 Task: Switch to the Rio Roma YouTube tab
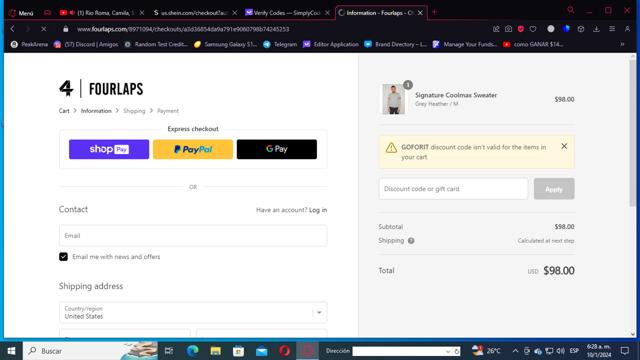102,13
